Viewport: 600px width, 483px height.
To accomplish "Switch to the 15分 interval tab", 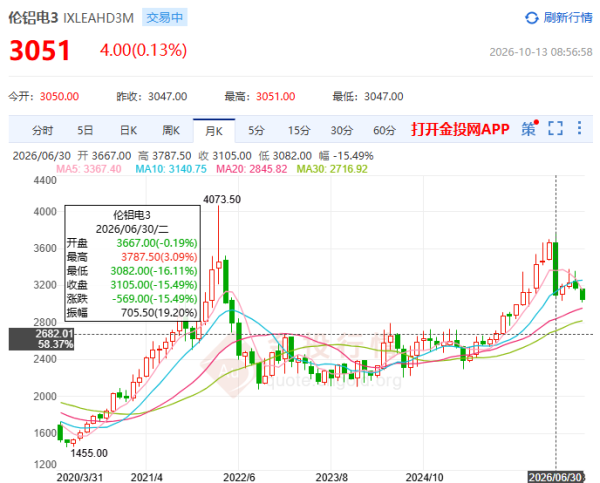I will (299, 131).
